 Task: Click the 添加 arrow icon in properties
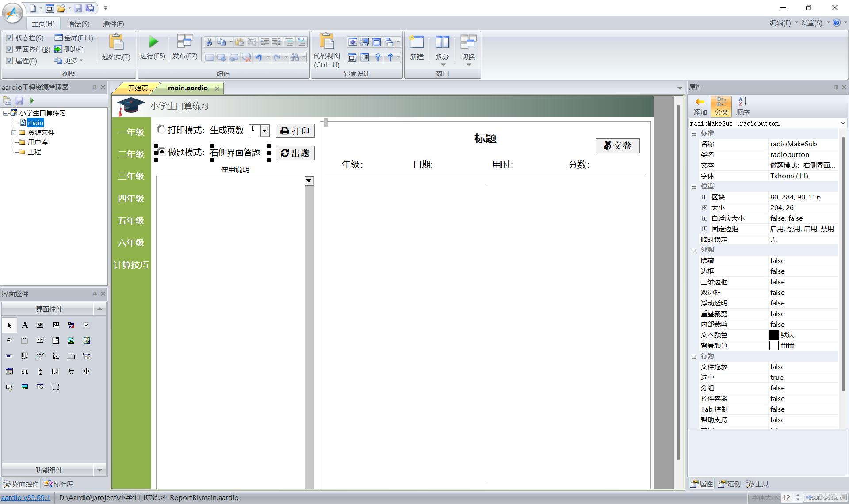(700, 102)
